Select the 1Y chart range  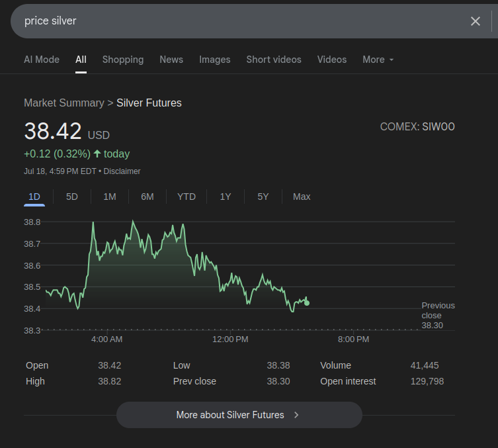226,197
